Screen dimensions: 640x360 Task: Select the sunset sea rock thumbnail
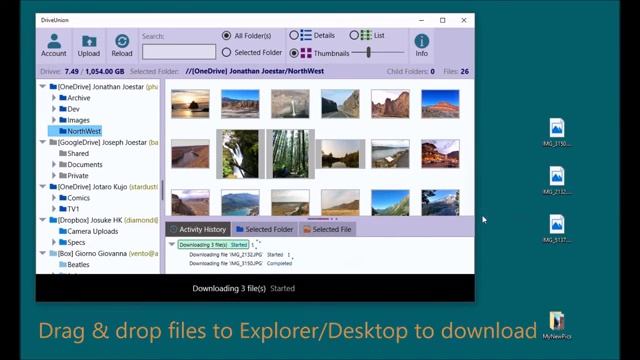tap(190, 104)
